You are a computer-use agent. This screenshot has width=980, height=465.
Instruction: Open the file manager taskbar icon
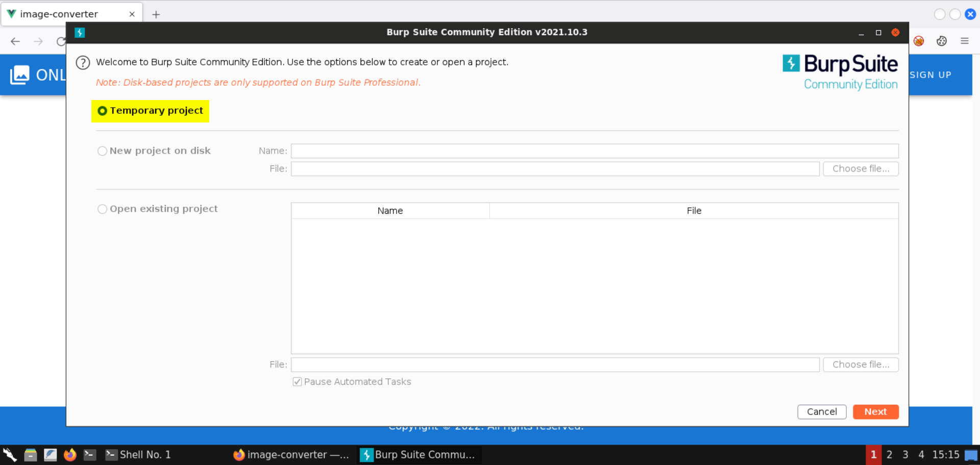pos(31,455)
